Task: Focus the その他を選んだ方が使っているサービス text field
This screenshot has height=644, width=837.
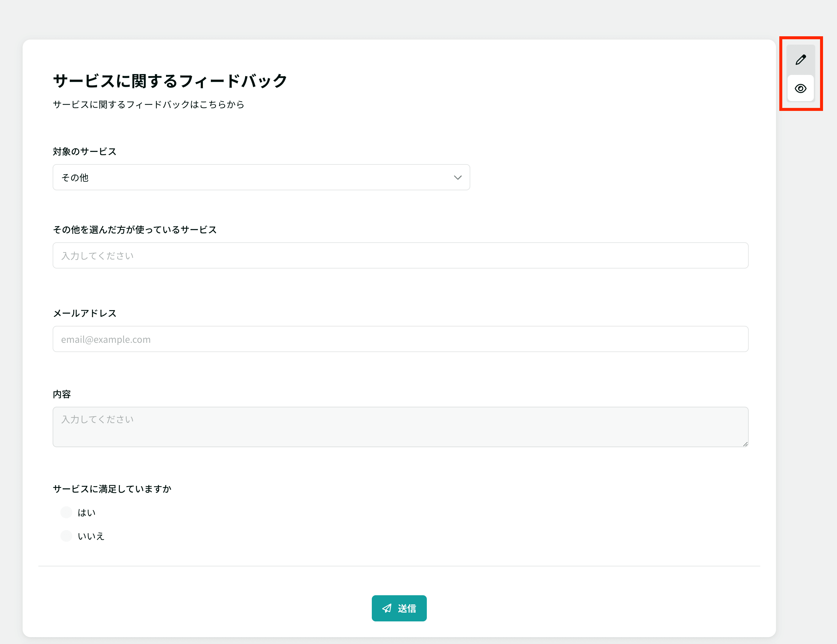Action: [x=400, y=255]
